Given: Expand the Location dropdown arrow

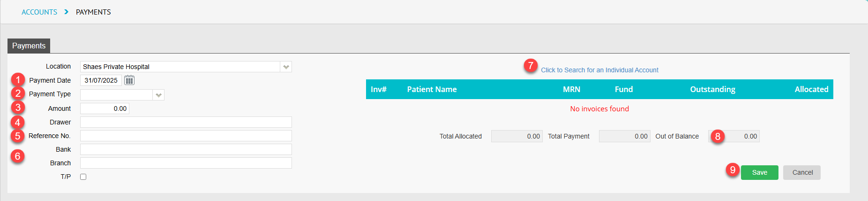Looking at the screenshot, I should click(286, 67).
